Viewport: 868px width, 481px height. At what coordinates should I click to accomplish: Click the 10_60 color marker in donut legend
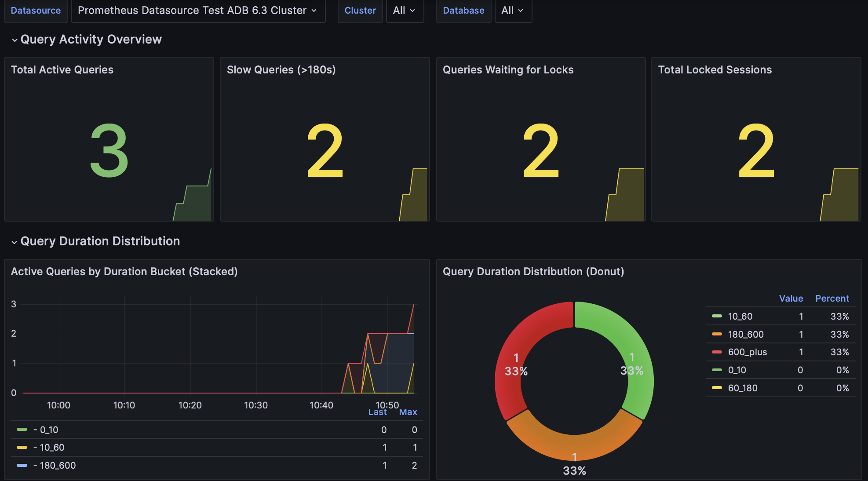717,316
